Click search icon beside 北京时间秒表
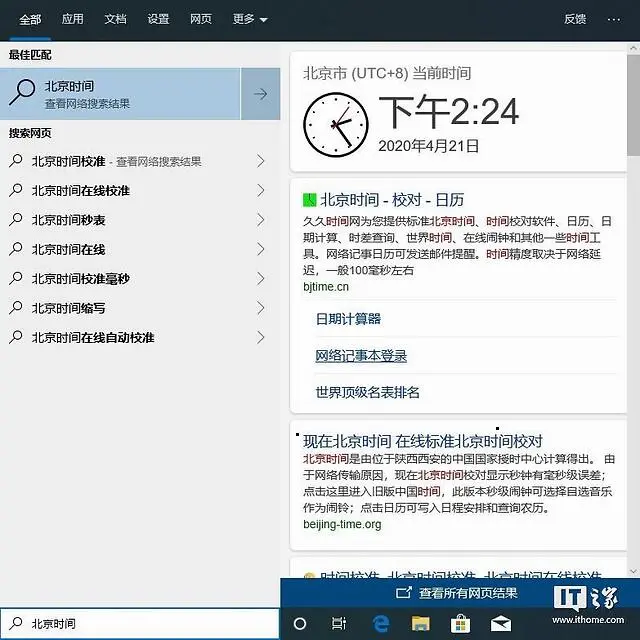The image size is (640, 640). [16, 220]
